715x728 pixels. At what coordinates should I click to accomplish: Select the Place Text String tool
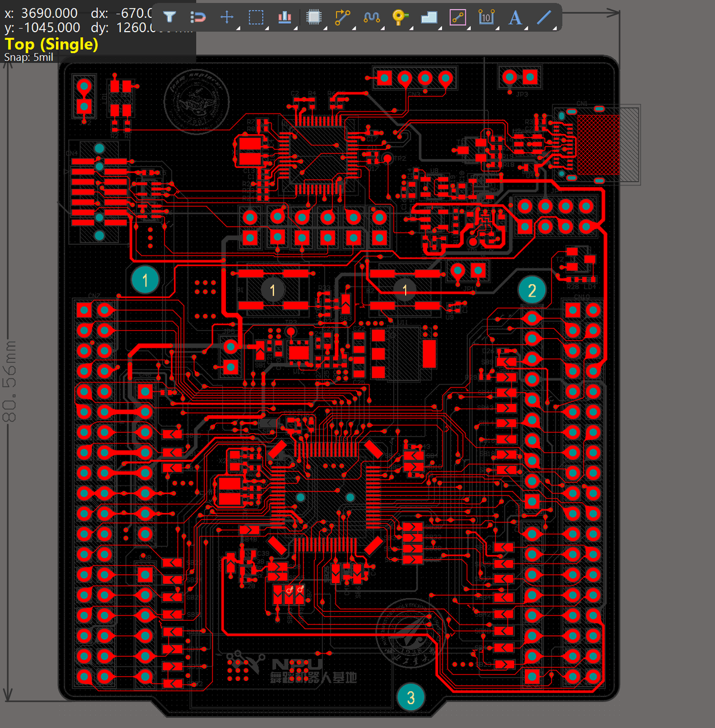pyautogui.click(x=515, y=17)
